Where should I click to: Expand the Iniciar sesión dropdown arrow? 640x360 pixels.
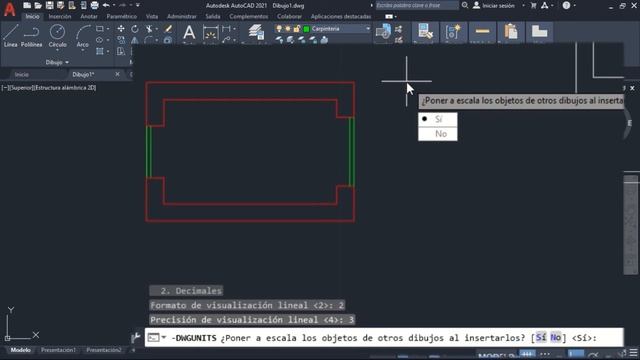[x=523, y=6]
